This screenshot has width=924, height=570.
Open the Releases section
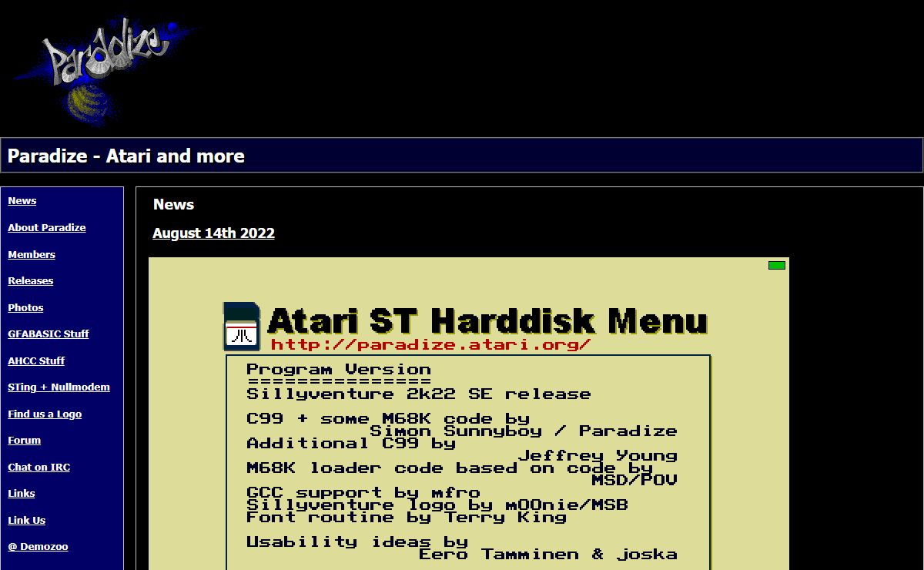31,281
